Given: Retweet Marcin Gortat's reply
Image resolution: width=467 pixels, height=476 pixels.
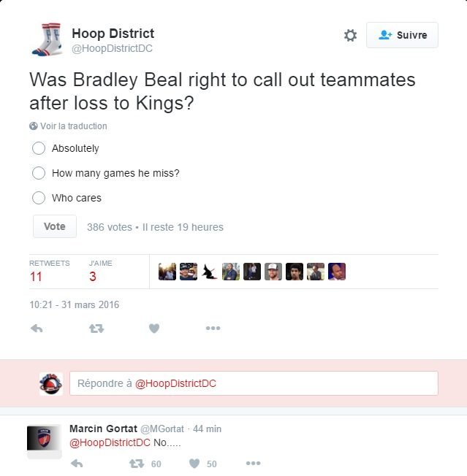Looking at the screenshot, I should pos(137,464).
